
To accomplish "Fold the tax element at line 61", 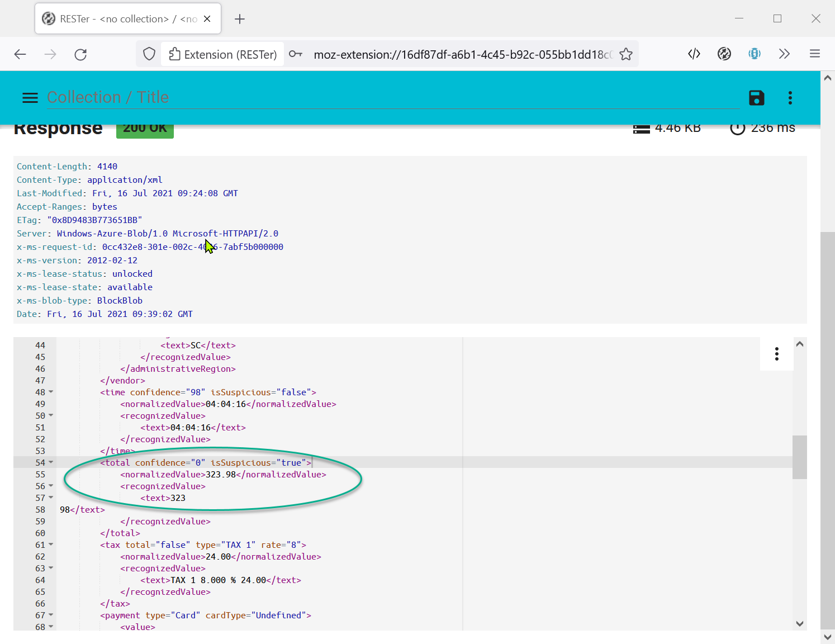I will click(x=51, y=544).
